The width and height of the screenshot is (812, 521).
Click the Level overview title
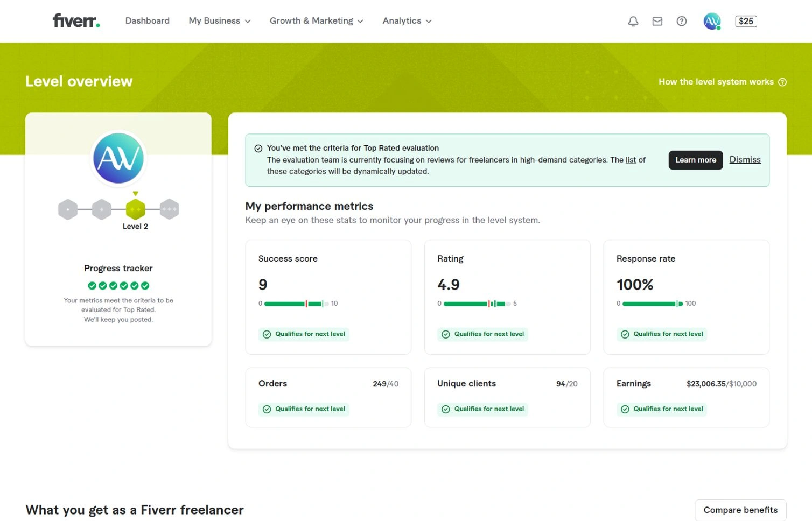click(x=79, y=81)
